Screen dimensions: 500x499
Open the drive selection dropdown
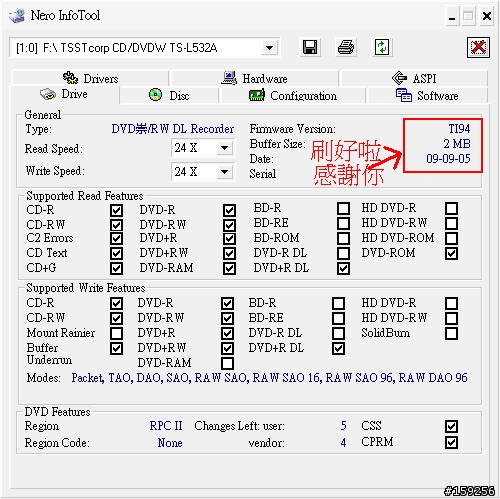[x=269, y=48]
